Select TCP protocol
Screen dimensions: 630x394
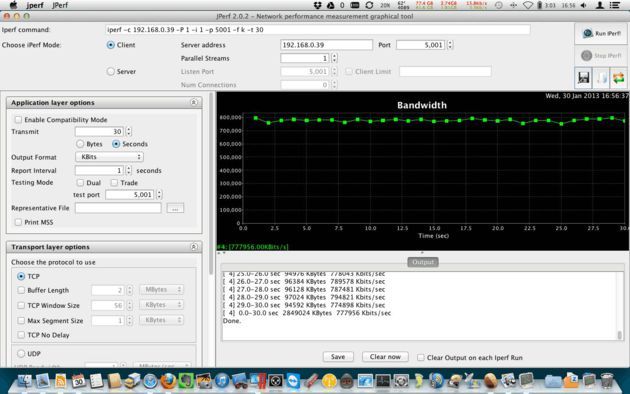click(x=21, y=276)
